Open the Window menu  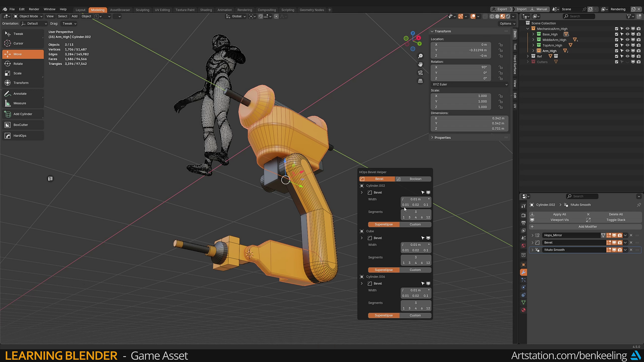[49, 9]
